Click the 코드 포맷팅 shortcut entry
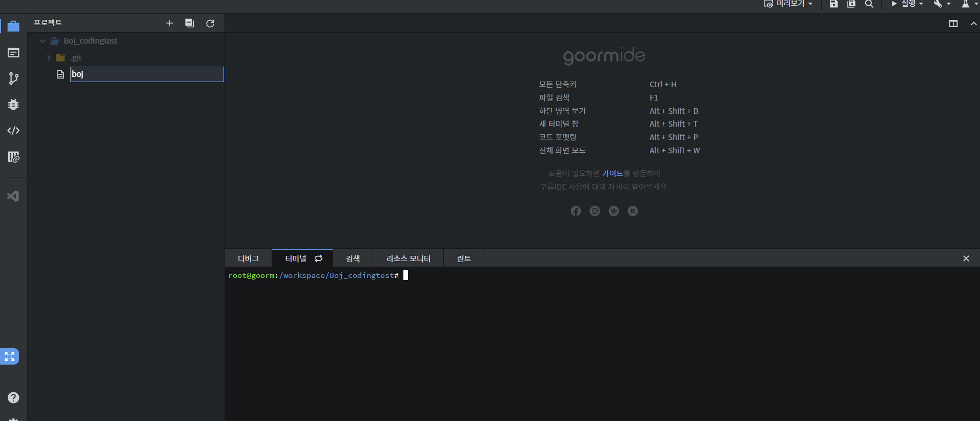Screen dimensions: 980x421 pos(558,137)
